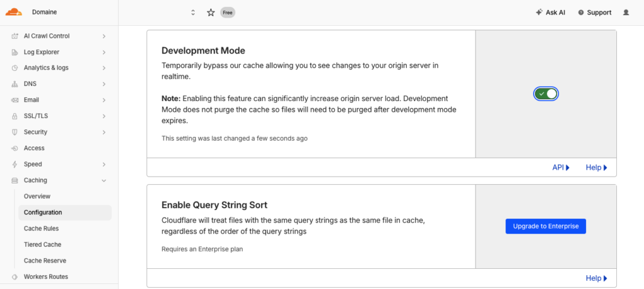644x289 pixels.
Task: Open the user account profile icon
Action: tap(626, 13)
